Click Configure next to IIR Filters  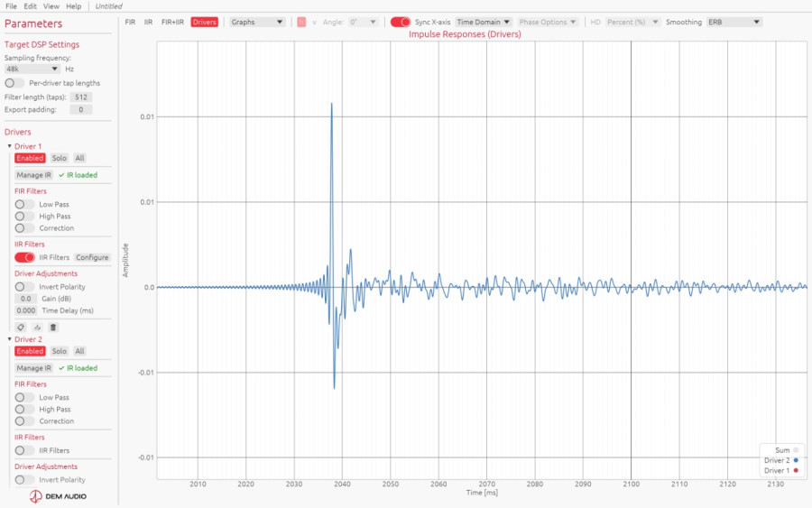click(92, 257)
